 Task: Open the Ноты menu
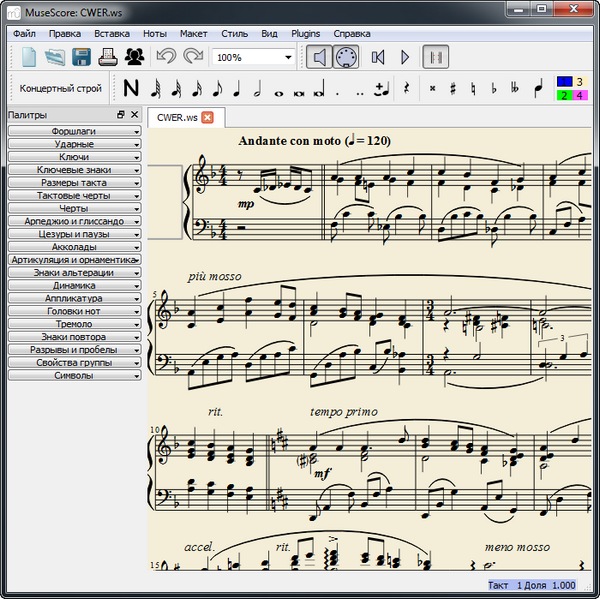coord(155,33)
